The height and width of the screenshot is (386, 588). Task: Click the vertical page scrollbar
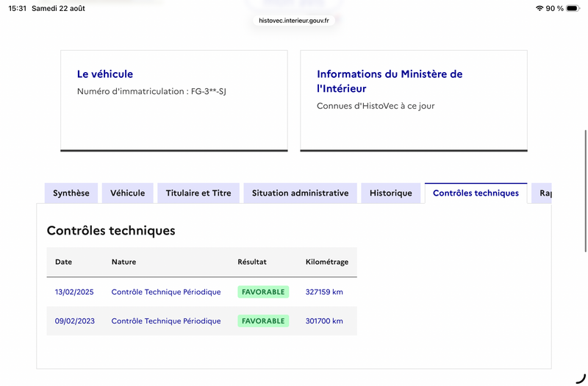[585, 191]
